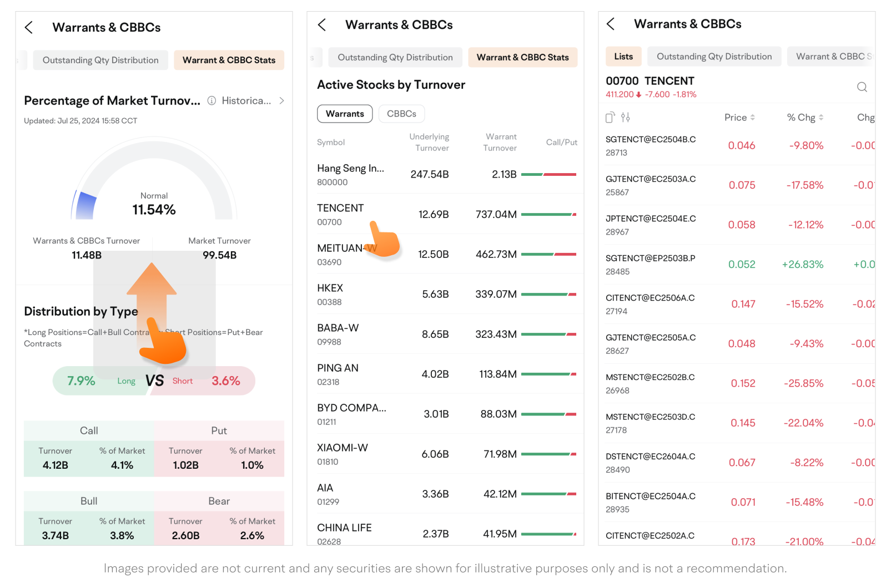Tap call/put bar for Hang Seng Index
The height and width of the screenshot is (588, 891).
click(x=549, y=174)
